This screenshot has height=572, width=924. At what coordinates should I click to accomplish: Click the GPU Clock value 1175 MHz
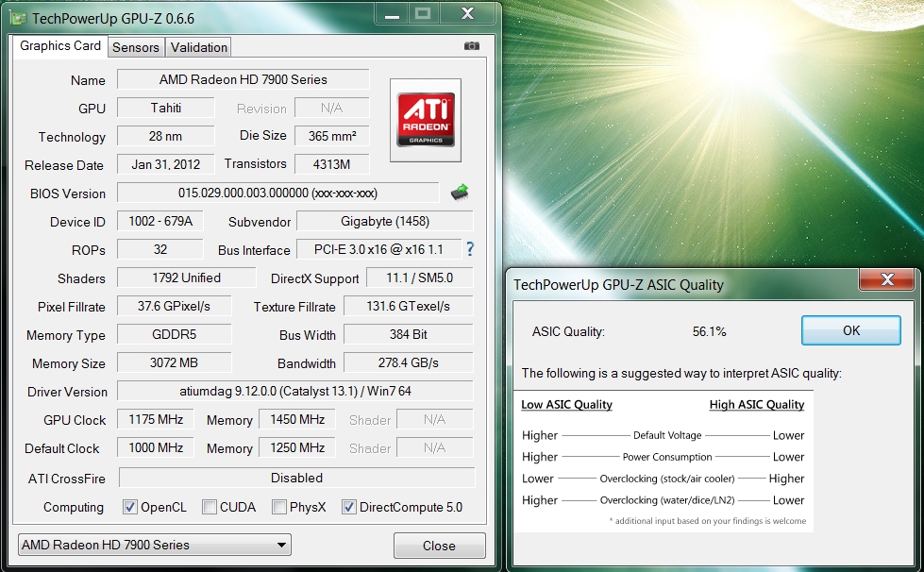coord(156,419)
